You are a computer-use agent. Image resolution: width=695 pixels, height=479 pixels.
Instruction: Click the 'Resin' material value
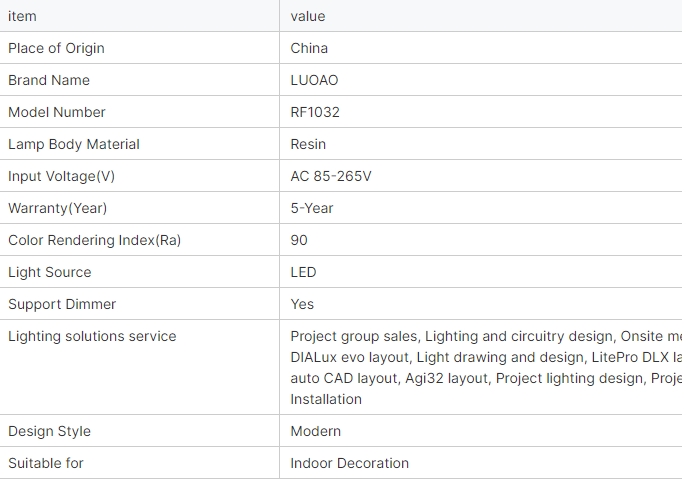tap(308, 144)
